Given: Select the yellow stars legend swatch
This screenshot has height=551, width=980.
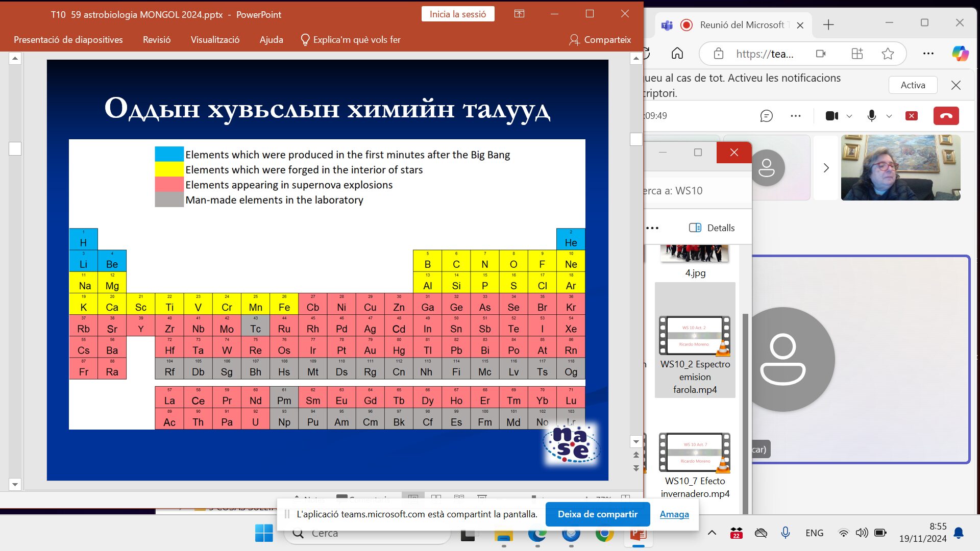Looking at the screenshot, I should (169, 169).
